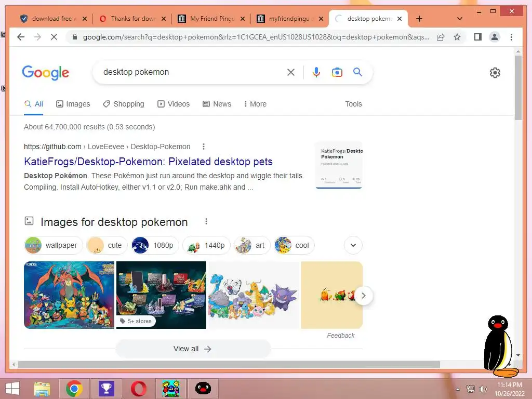Click the View all images button
The image size is (532, 399).
click(x=193, y=349)
